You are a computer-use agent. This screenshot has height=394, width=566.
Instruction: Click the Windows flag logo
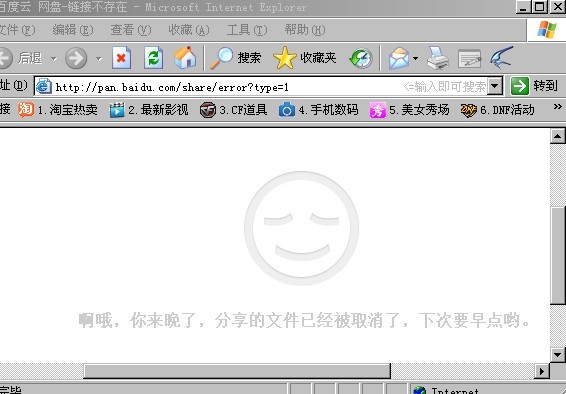click(547, 30)
